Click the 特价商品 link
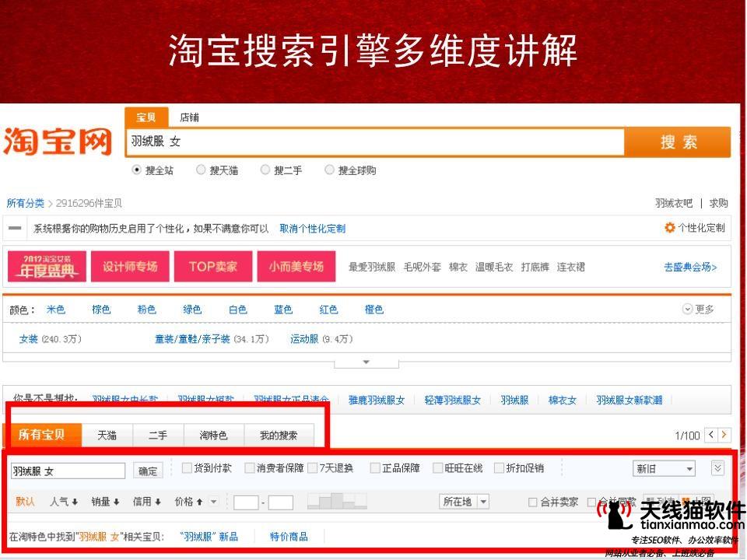Image resolution: width=747 pixels, height=560 pixels. click(x=289, y=537)
